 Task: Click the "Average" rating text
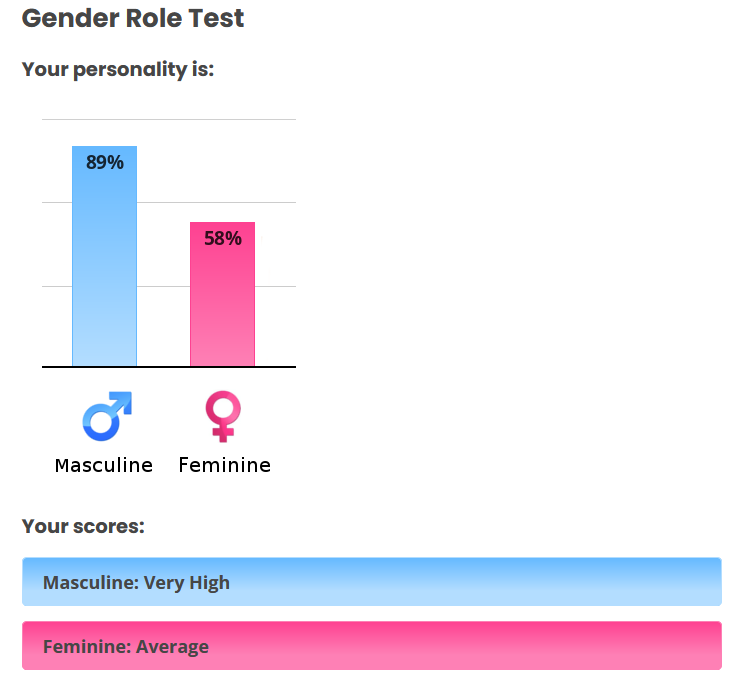point(172,646)
